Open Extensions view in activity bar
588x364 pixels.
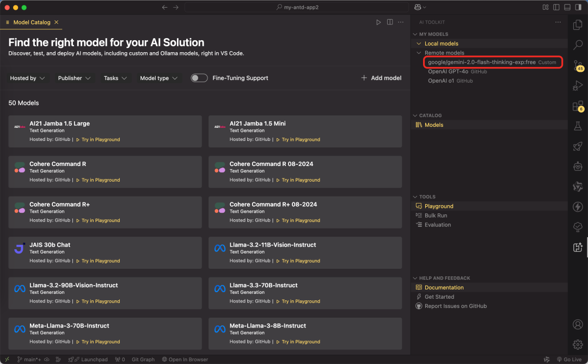[578, 106]
